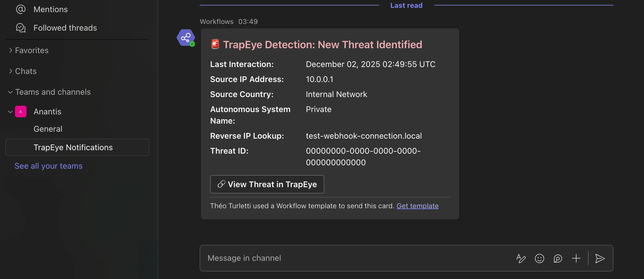Select the TrapEye Notifications channel
The height and width of the screenshot is (279, 644).
tap(73, 147)
